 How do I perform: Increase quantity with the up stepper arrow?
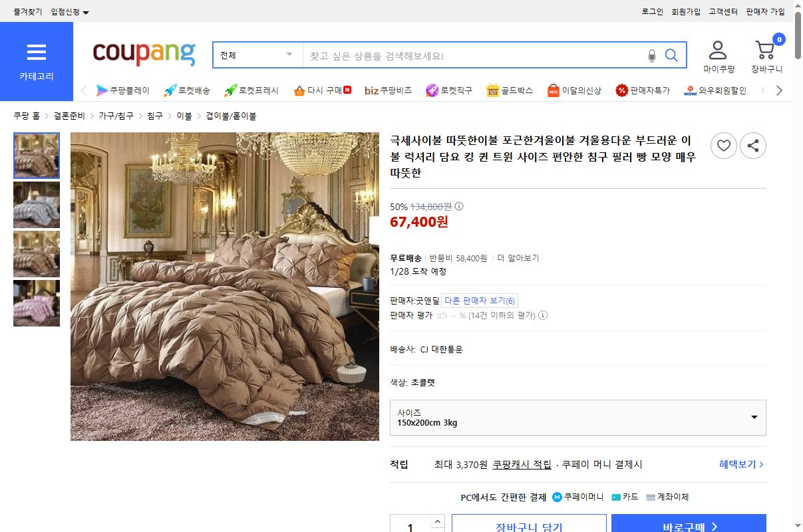(x=438, y=522)
